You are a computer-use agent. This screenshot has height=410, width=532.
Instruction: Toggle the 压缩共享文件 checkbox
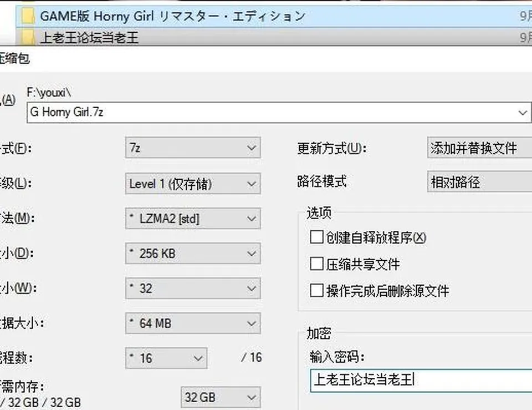point(316,264)
